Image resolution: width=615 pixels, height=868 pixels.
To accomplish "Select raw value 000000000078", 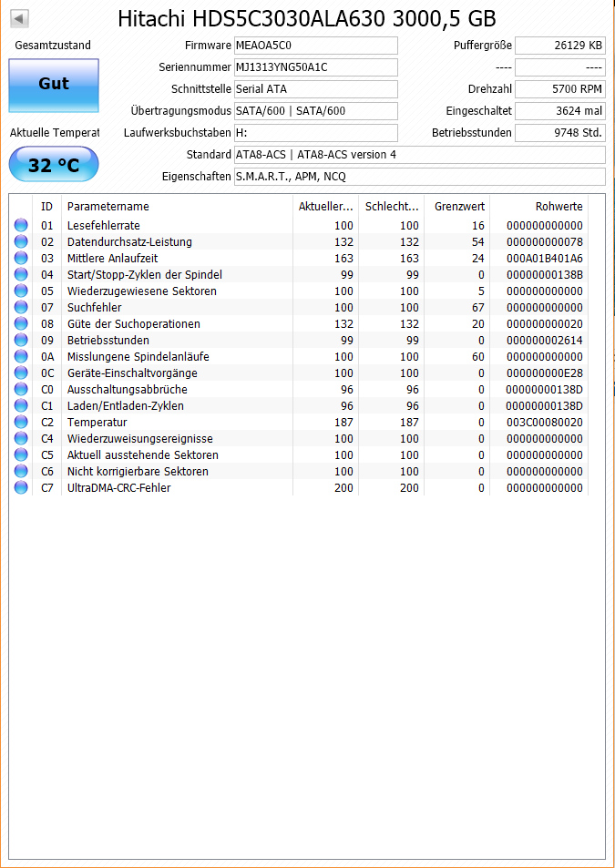I will 545,242.
